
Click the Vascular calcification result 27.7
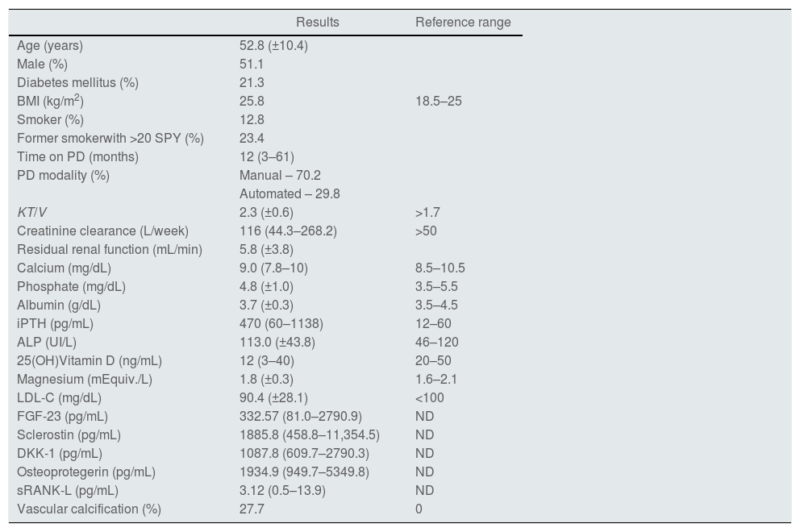point(252,509)
